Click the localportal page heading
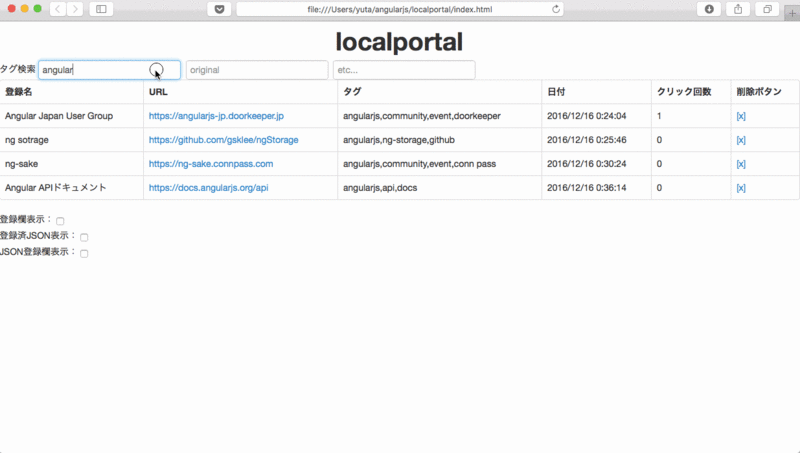 click(399, 42)
